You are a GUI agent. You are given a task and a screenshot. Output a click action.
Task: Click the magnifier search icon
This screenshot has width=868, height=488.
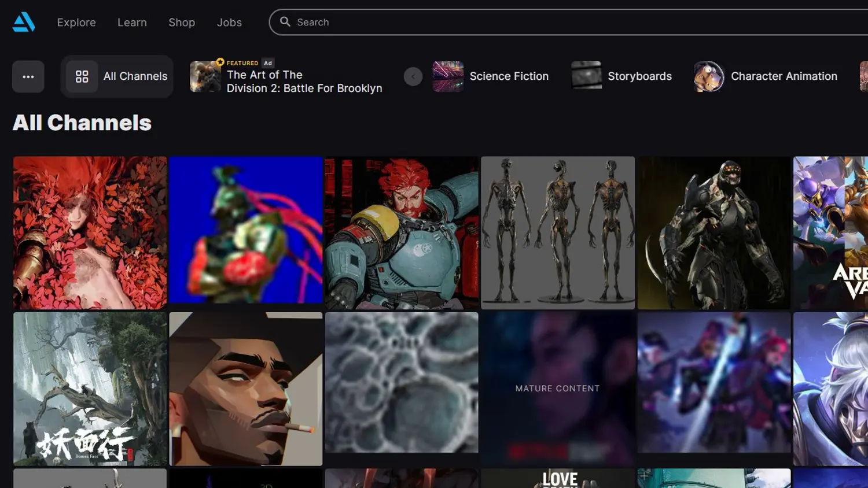pyautogui.click(x=285, y=22)
